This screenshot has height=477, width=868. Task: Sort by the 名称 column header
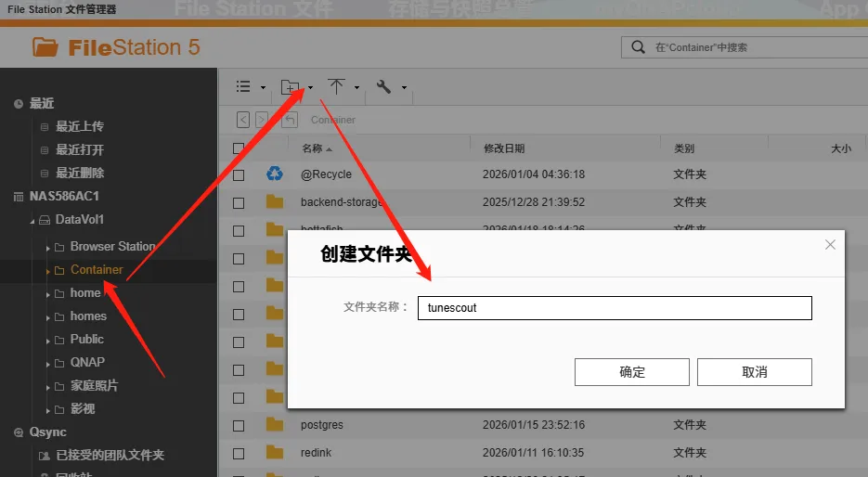click(x=312, y=148)
